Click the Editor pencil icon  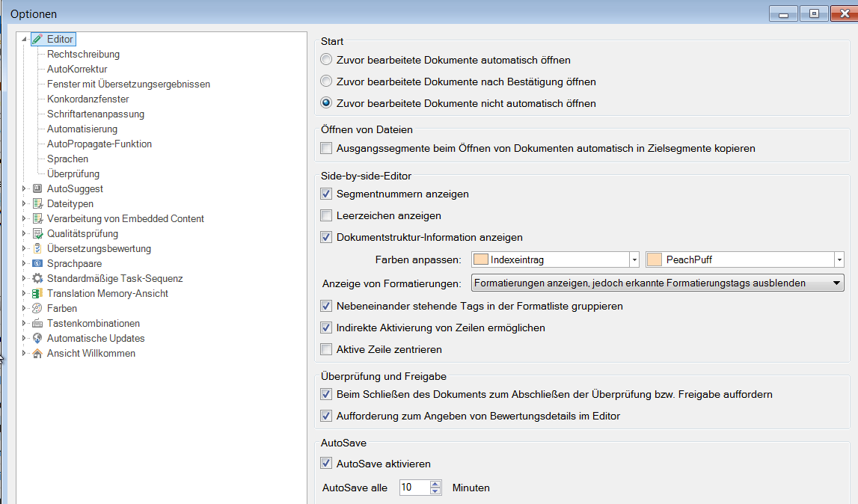click(37, 40)
